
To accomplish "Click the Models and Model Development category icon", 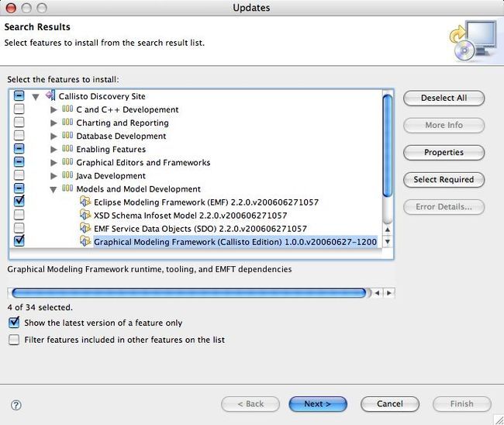I will point(67,188).
